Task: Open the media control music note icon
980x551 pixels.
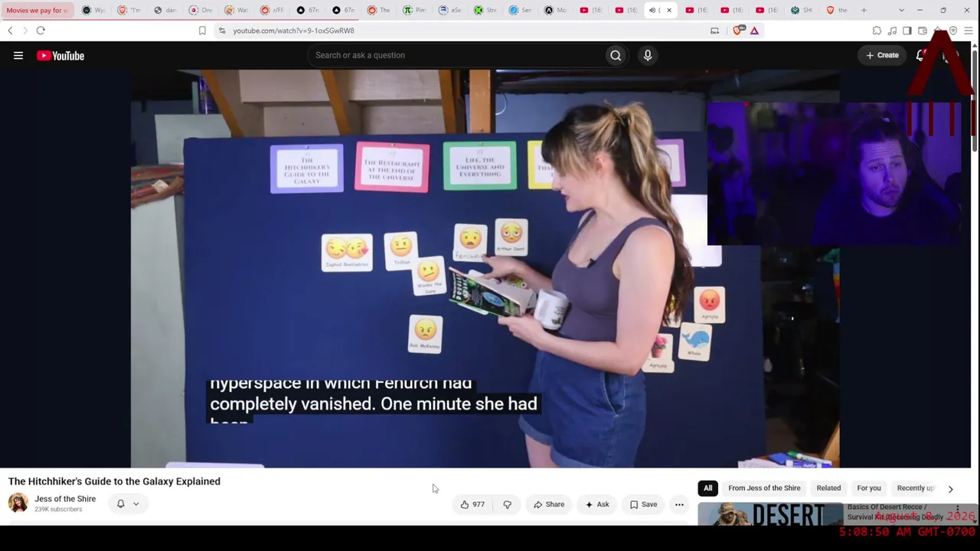Action: click(x=892, y=31)
